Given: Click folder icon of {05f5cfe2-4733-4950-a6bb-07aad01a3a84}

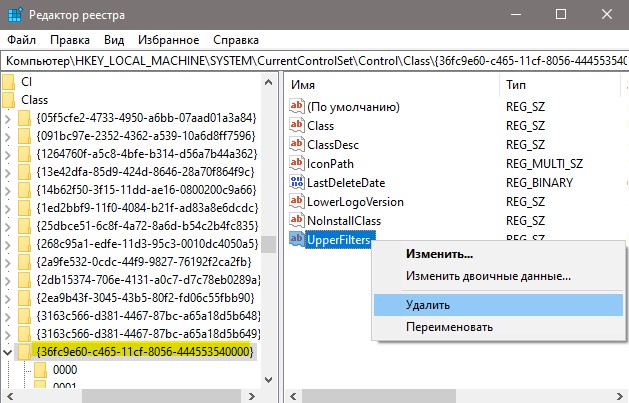Looking at the screenshot, I should point(24,118).
